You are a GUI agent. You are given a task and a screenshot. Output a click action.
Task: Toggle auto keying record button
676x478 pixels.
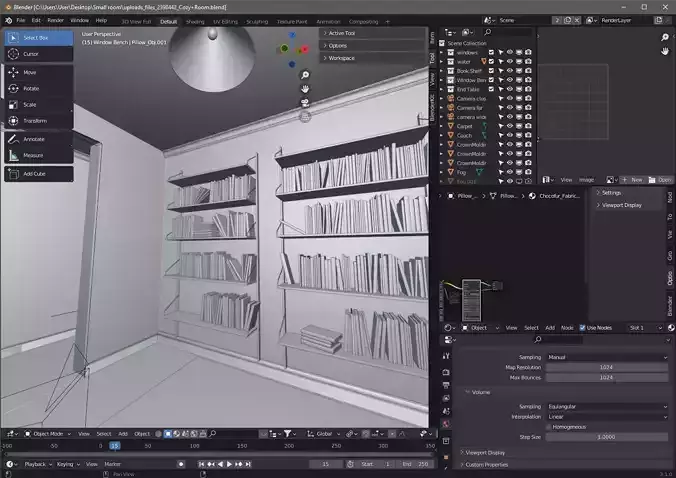click(181, 464)
